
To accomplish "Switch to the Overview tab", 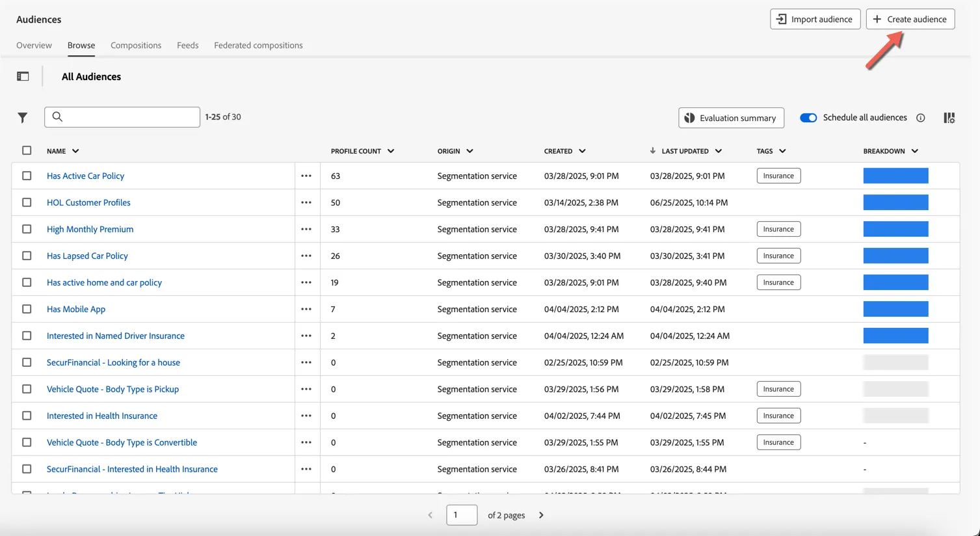I will coord(34,46).
